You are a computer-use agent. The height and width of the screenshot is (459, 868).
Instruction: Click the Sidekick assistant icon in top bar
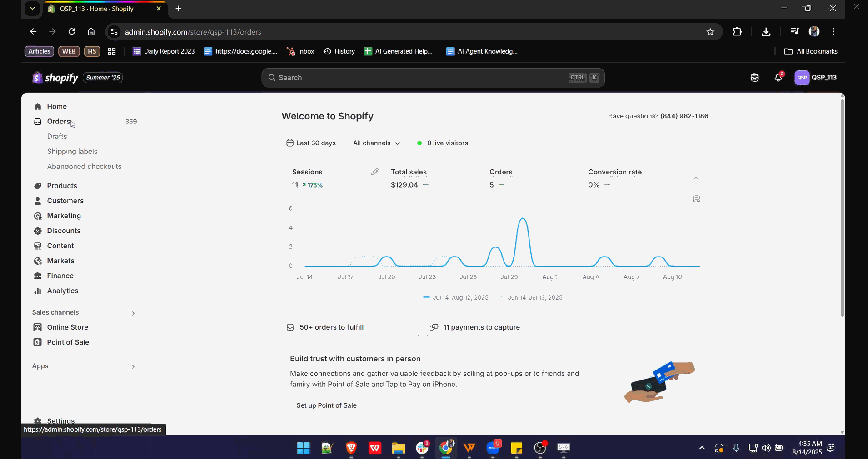click(x=754, y=78)
